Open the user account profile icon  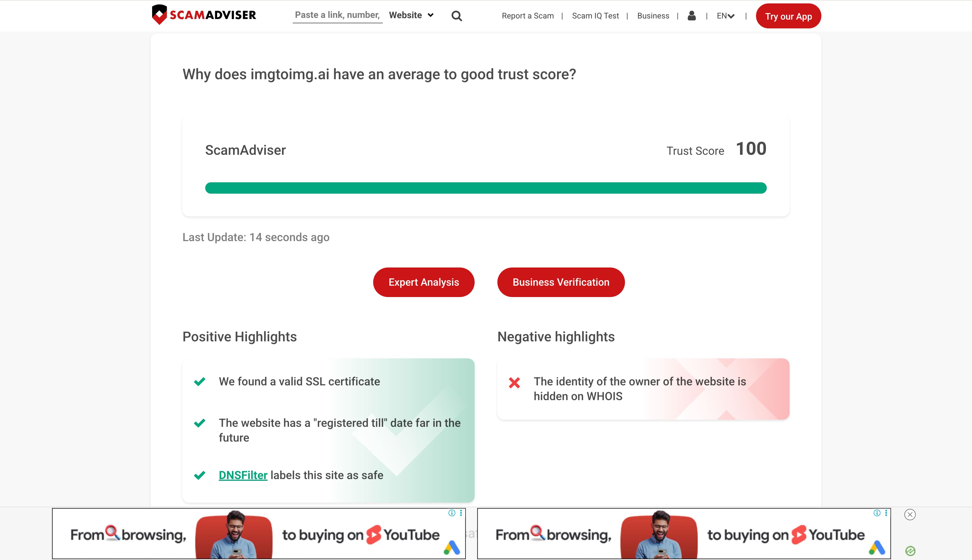pos(692,15)
